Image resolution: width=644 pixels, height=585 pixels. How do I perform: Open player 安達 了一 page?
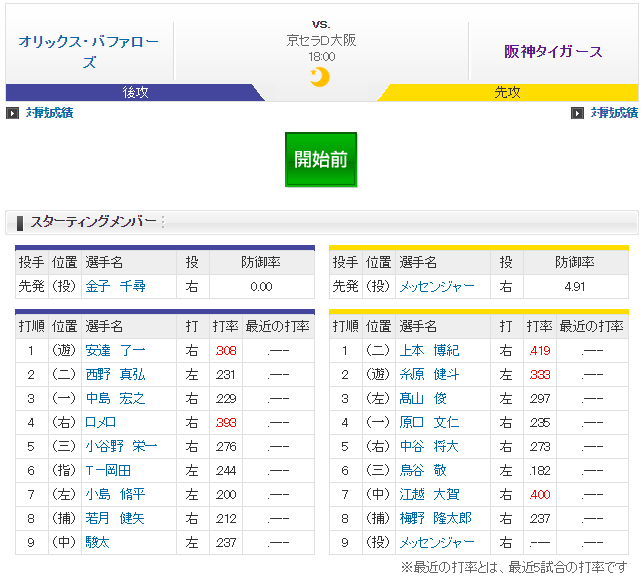115,350
